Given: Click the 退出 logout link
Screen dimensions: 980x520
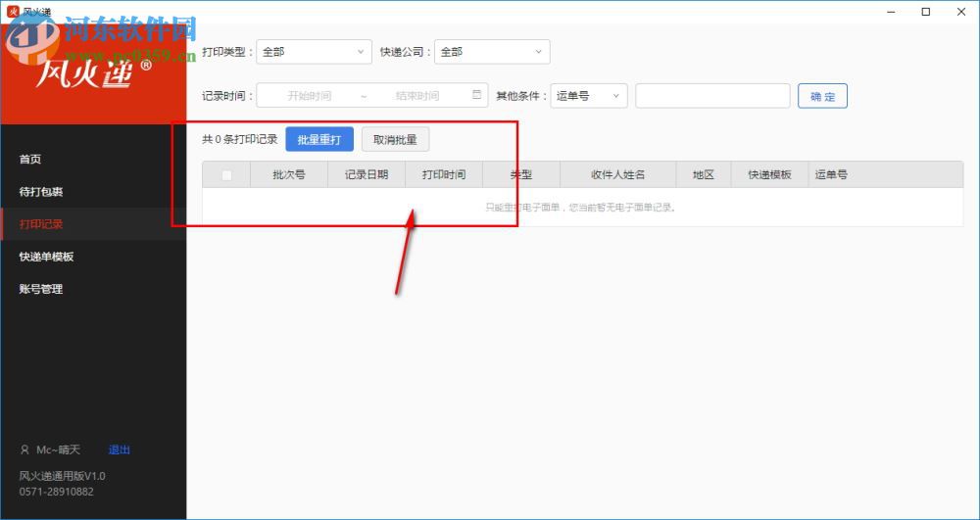Looking at the screenshot, I should click(x=120, y=449).
